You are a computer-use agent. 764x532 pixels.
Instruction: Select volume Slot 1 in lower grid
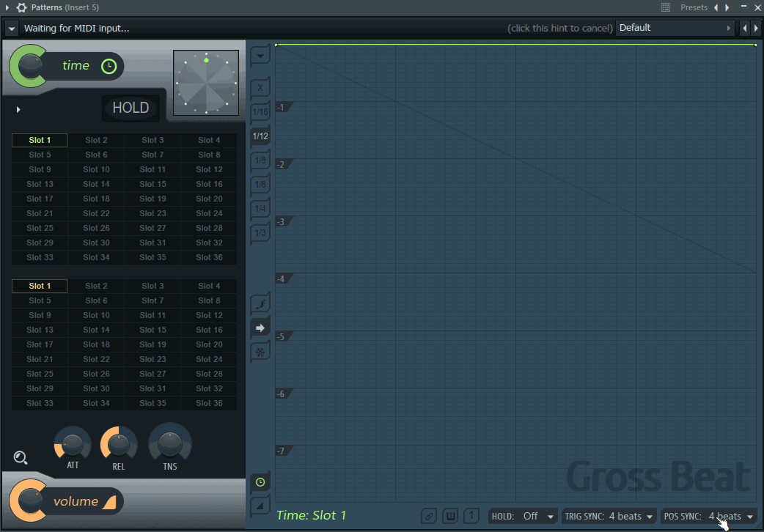pyautogui.click(x=40, y=286)
